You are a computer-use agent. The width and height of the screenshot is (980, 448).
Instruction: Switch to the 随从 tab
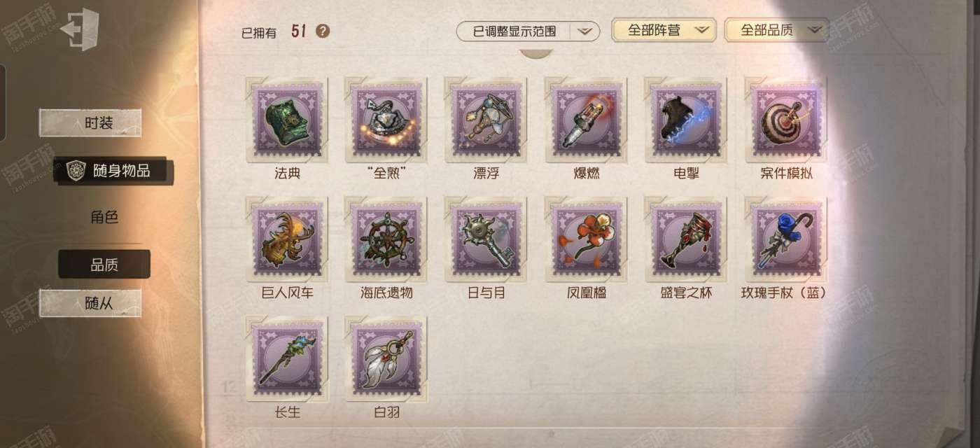pos(90,303)
